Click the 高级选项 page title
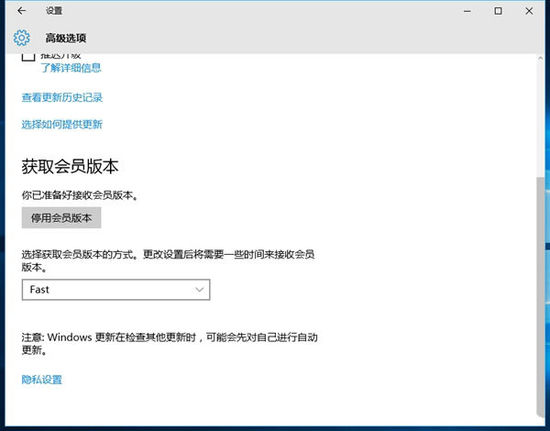550x431 pixels. click(66, 38)
